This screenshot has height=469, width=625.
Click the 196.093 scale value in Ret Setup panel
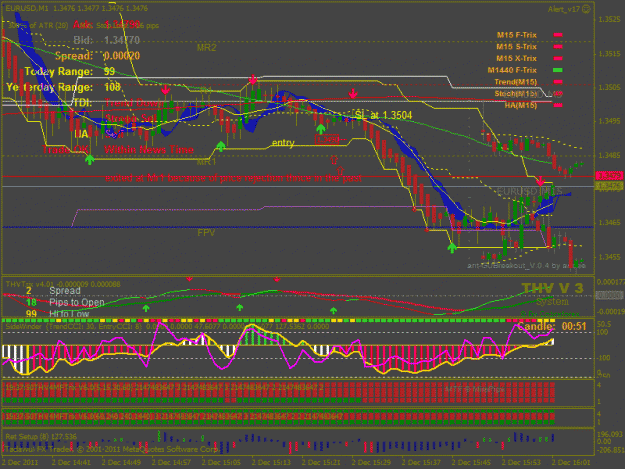[x=610, y=434]
